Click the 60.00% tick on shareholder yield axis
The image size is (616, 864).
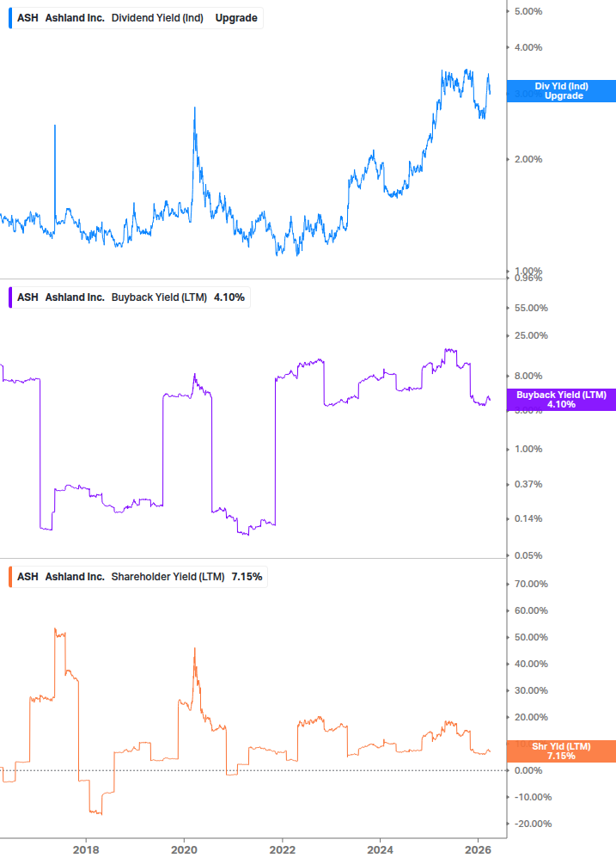(x=531, y=610)
